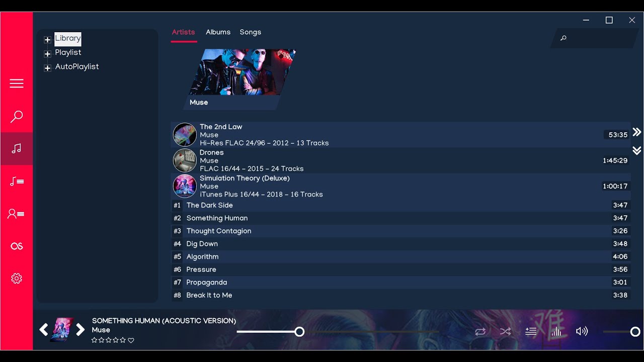
Task: Select track Propaganda
Action: coord(400,283)
